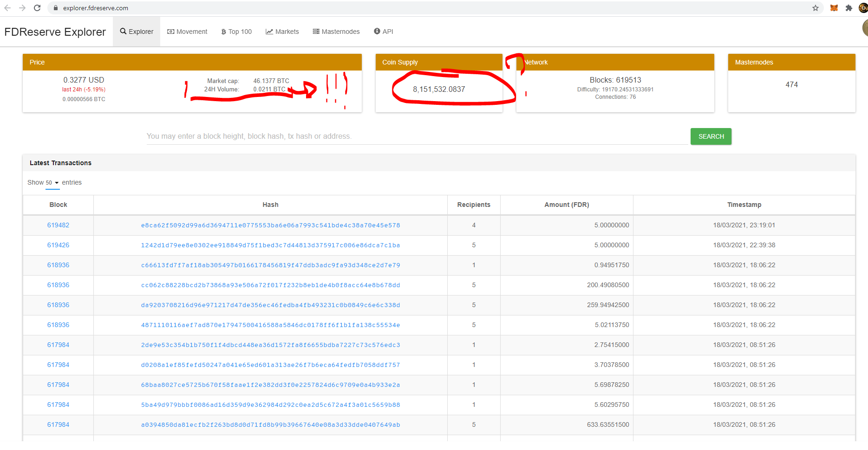The image size is (868, 450).
Task: Click timestamp 18/03/2021, 23:19:01
Action: pos(744,225)
